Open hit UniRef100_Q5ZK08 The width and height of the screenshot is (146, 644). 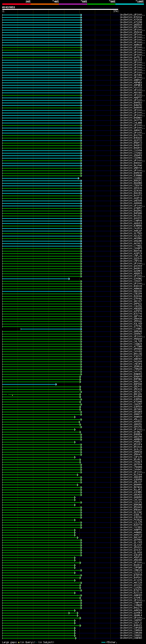131,32
